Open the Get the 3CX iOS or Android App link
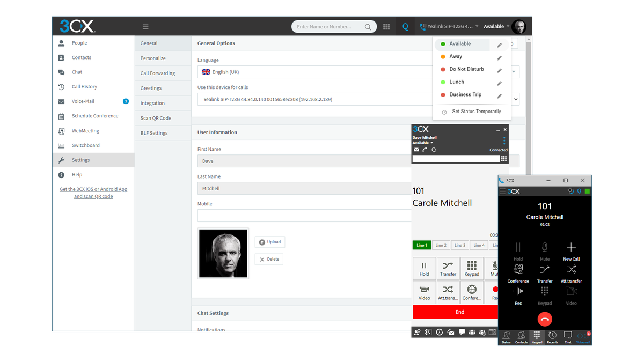Screen dimensions: 644x362 (x=93, y=193)
